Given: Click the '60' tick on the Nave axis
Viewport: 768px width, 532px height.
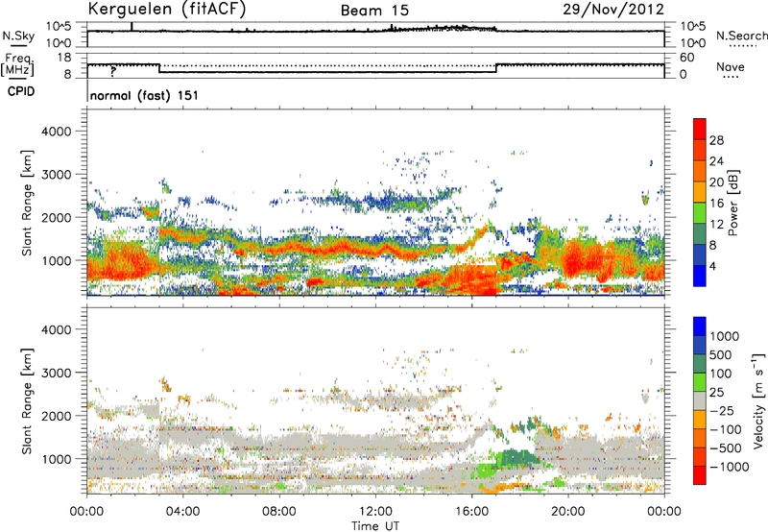Looking at the screenshot, I should coord(686,58).
